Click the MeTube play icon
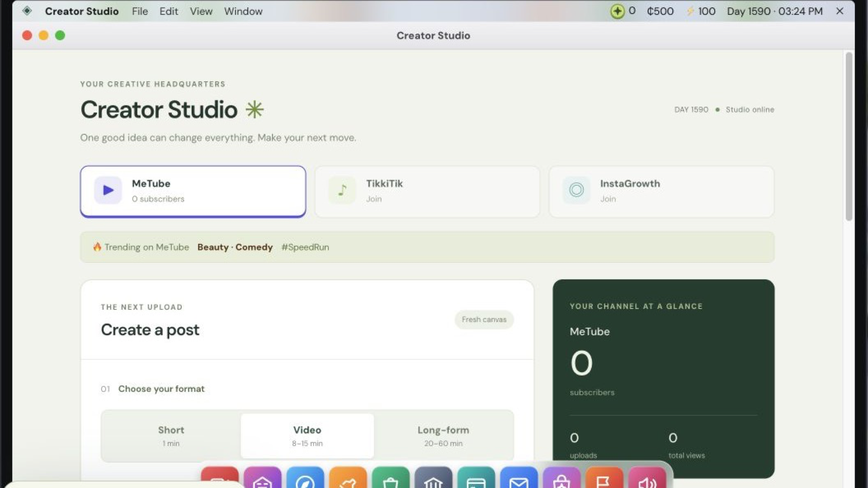This screenshot has width=868, height=488. click(x=108, y=190)
